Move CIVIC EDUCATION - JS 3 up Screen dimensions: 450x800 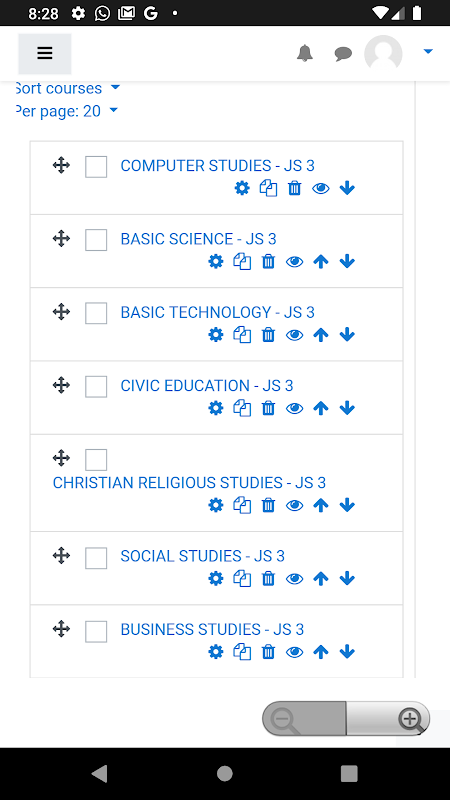320,408
